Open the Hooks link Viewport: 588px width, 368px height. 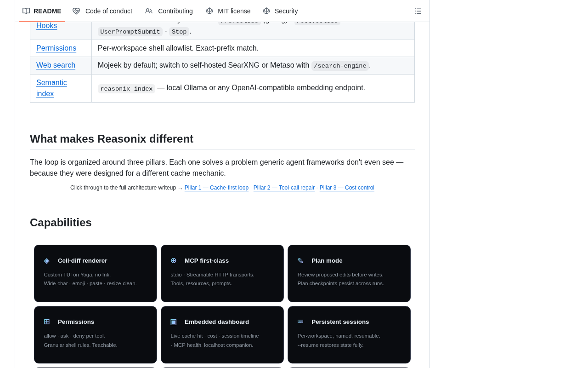click(x=47, y=26)
